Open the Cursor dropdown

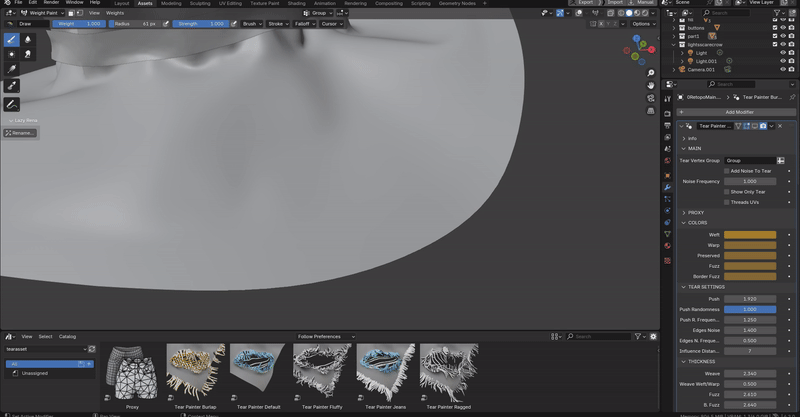[x=332, y=23]
